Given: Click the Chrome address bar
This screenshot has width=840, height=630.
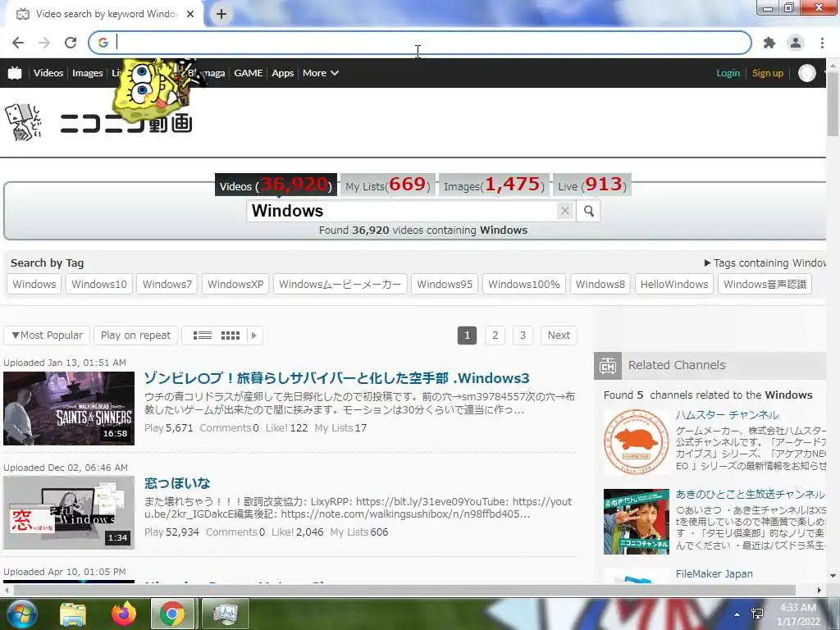Looking at the screenshot, I should click(x=419, y=43).
